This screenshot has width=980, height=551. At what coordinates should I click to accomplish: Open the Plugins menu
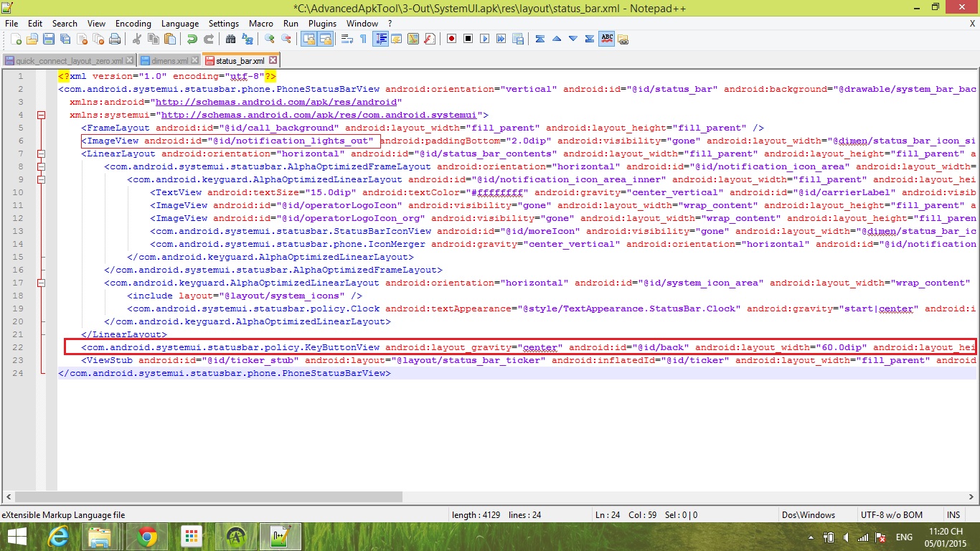tap(322, 24)
